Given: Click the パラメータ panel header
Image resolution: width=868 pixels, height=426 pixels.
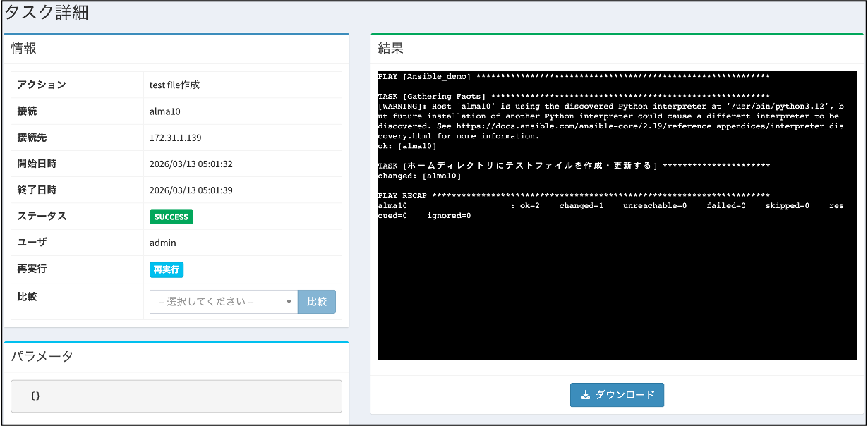Looking at the screenshot, I should (42, 356).
